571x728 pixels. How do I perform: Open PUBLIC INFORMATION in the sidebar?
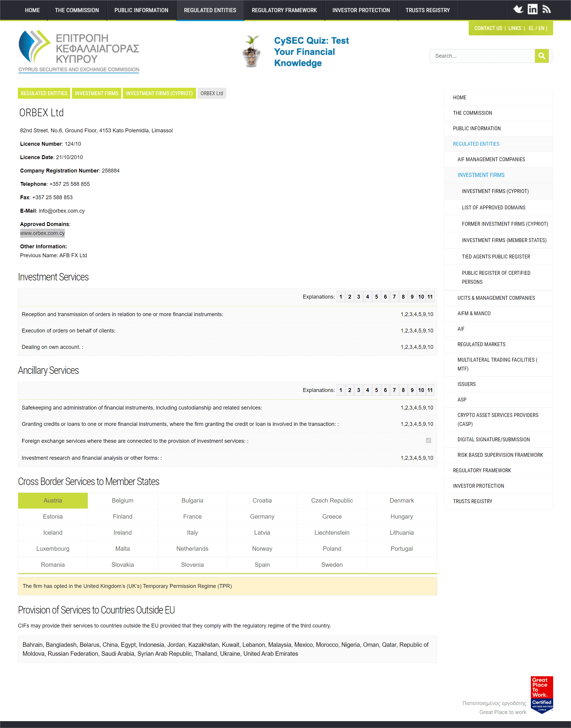498,128
